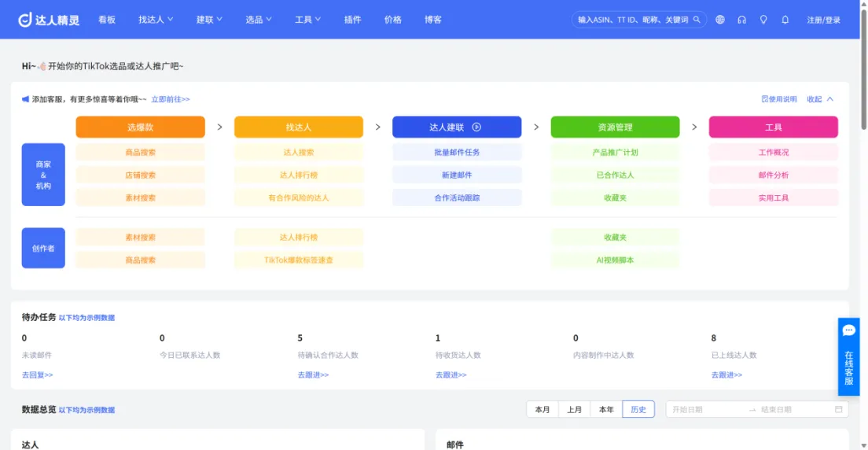Image resolution: width=868 pixels, height=450 pixels.
Task: Open the 看板 nav item
Action: point(107,20)
